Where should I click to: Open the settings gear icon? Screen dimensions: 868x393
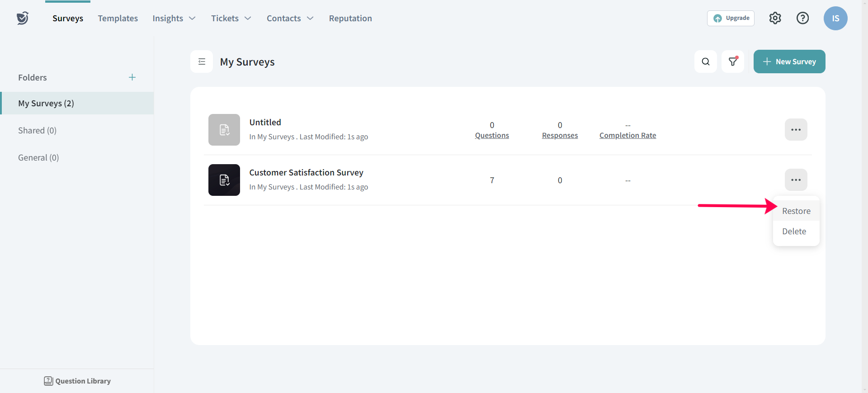[775, 18]
